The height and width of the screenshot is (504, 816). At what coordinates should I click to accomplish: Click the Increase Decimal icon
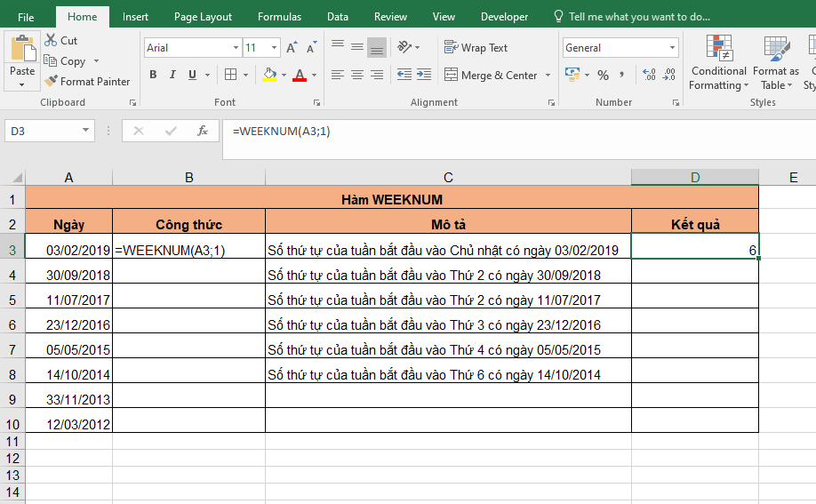pos(648,76)
